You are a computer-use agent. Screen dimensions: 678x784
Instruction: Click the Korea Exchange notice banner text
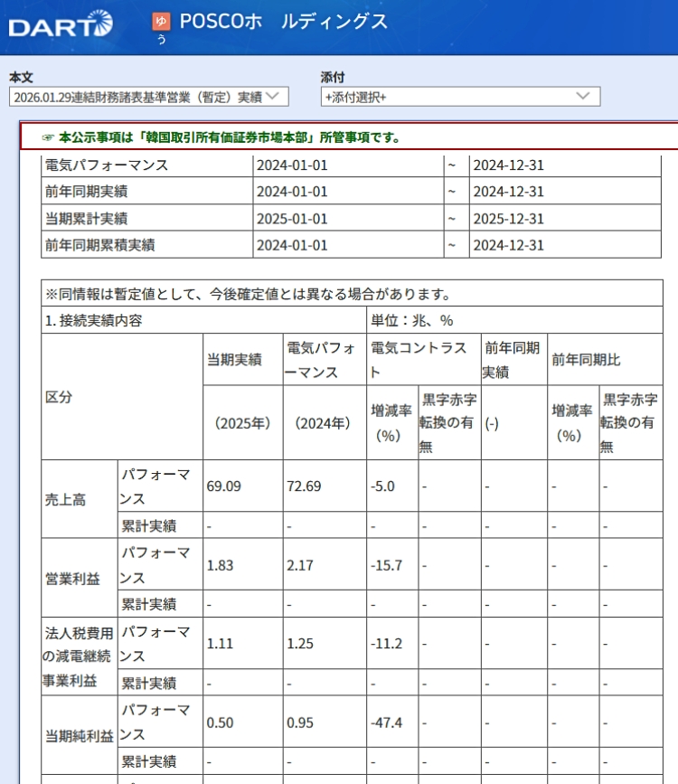pos(230,137)
